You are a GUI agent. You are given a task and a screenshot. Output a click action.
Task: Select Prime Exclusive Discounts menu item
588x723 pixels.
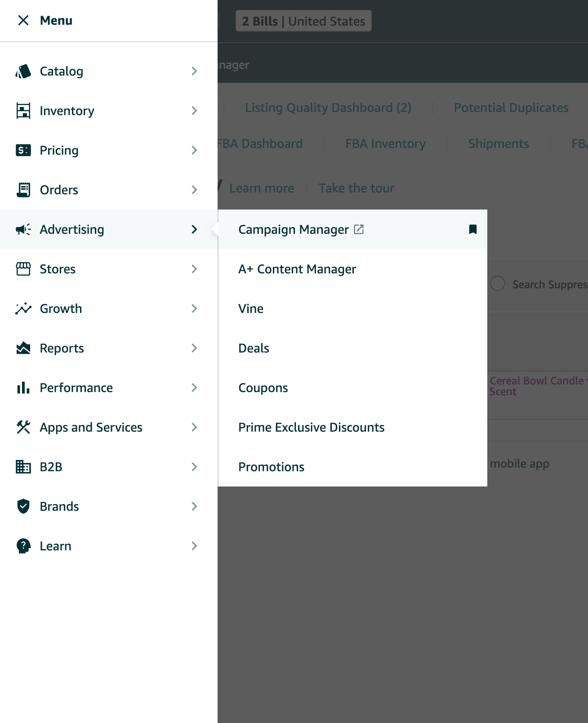click(x=311, y=427)
